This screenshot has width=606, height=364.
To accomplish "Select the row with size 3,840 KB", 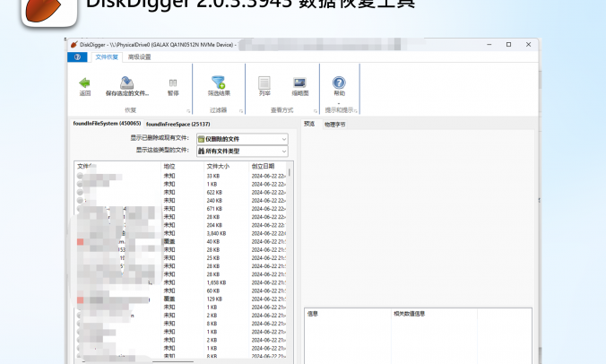I will 181,233.
